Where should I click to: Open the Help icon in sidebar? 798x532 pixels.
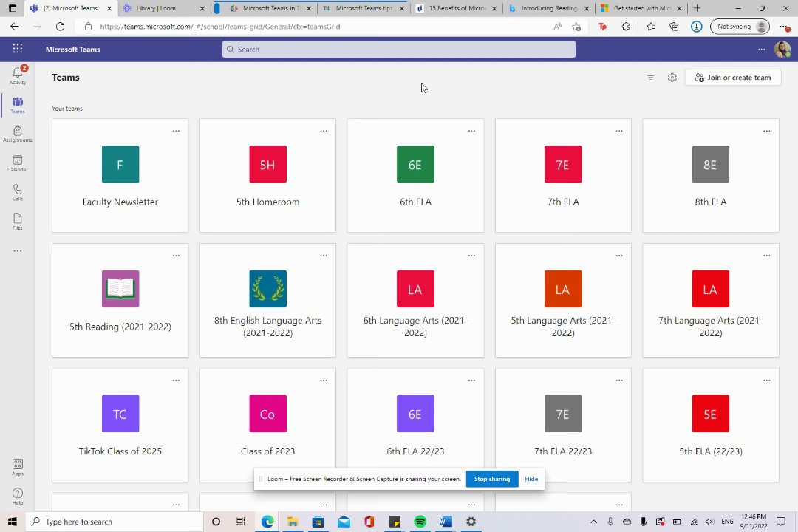tap(18, 496)
